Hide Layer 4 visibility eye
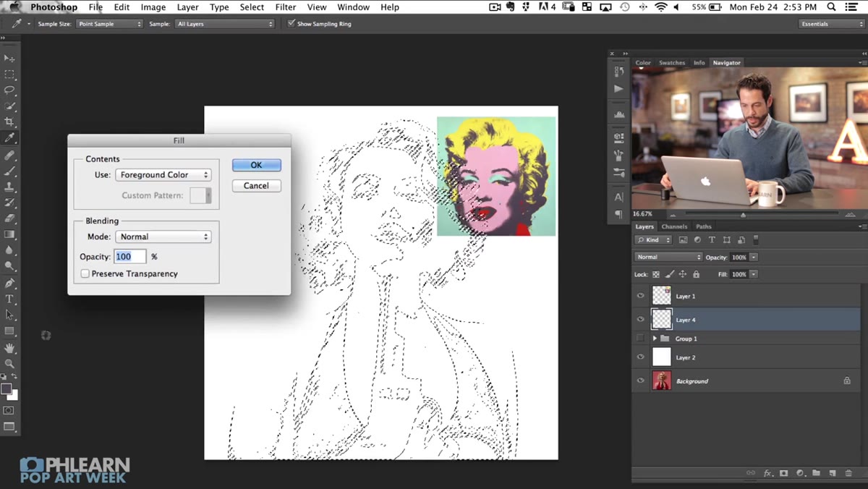 coord(640,319)
